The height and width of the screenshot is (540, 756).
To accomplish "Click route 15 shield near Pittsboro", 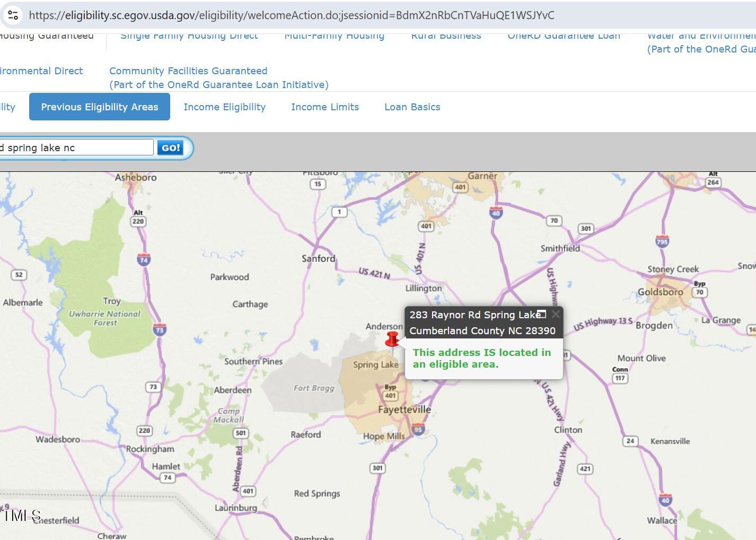I will pyautogui.click(x=318, y=184).
